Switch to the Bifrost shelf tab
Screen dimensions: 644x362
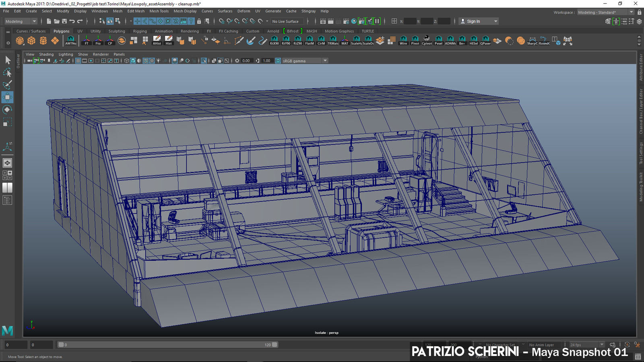click(293, 31)
